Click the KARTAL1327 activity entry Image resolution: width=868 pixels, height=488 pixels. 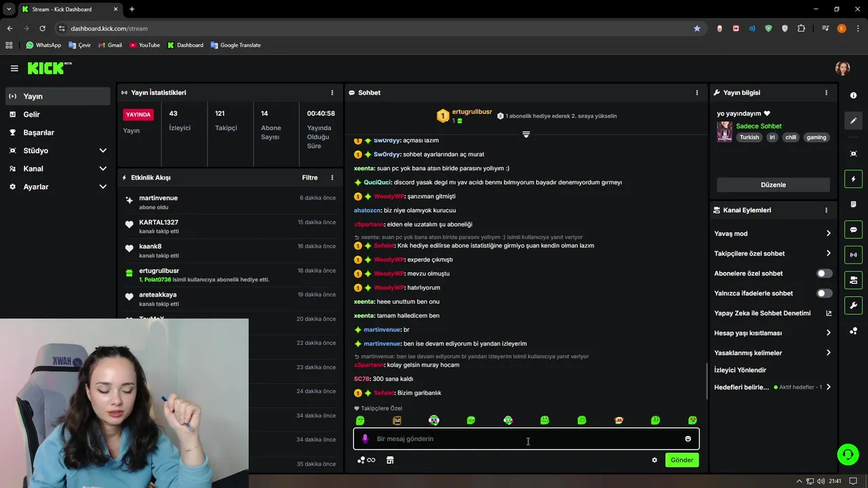pyautogui.click(x=231, y=226)
